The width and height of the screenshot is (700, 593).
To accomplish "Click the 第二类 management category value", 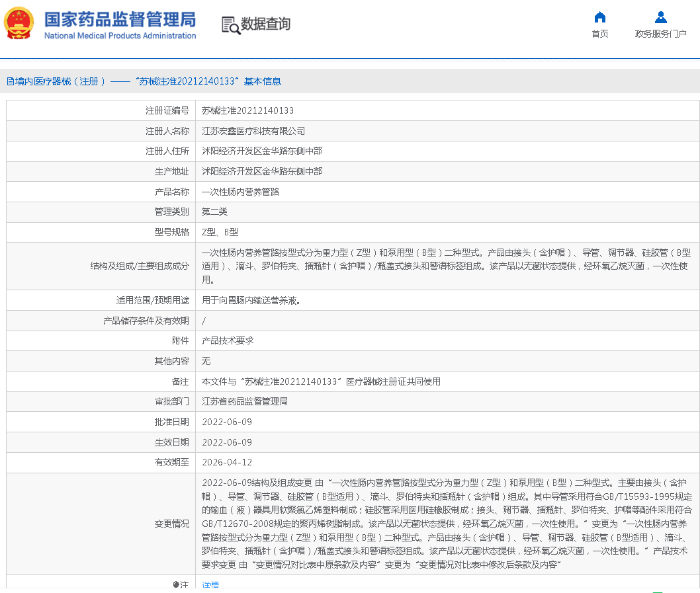I will click(x=214, y=212).
